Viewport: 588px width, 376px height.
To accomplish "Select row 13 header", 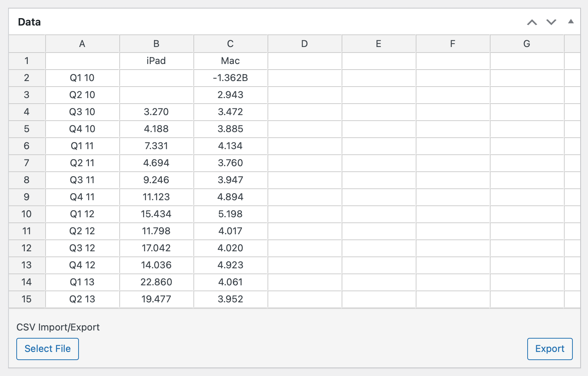I will coord(27,265).
